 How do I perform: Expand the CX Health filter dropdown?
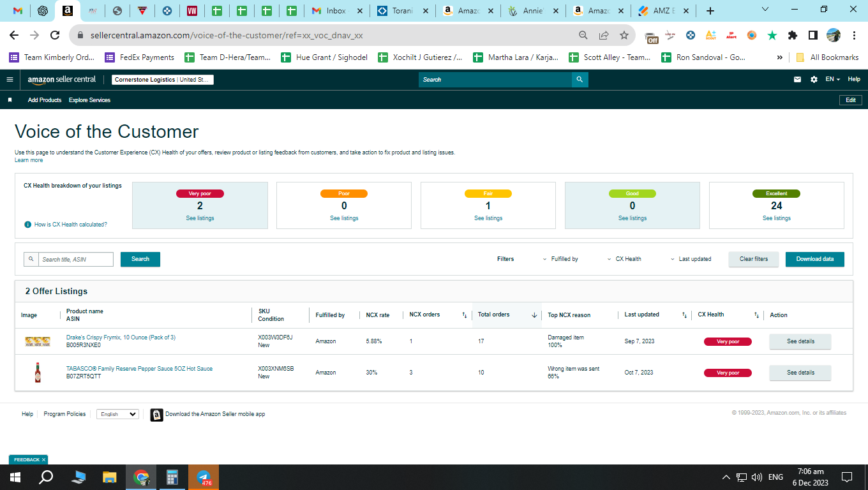(625, 259)
